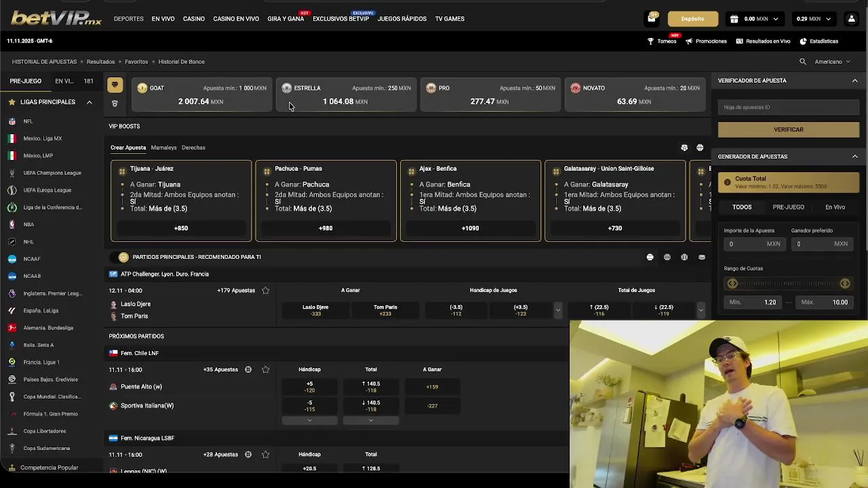Screen dimensions: 868x488
Task: Click the VERIFICAR button
Action: [789, 129]
